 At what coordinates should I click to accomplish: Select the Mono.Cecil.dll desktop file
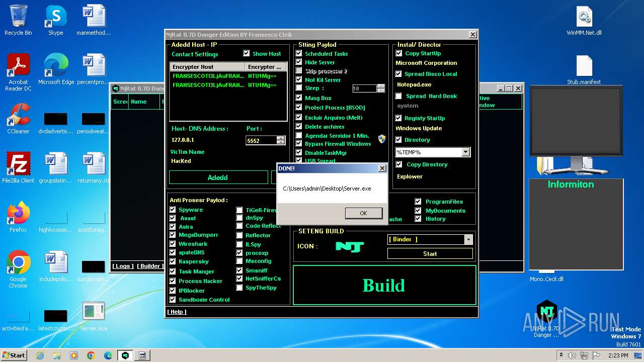(x=546, y=279)
